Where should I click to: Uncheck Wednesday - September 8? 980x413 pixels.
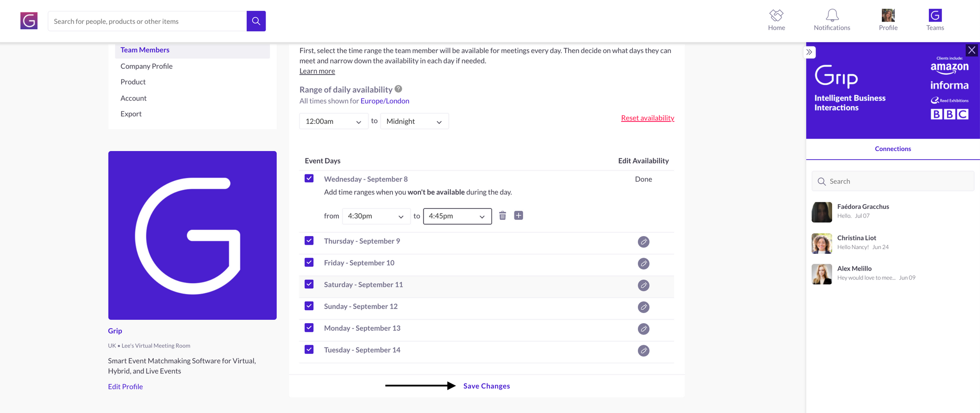[309, 178]
